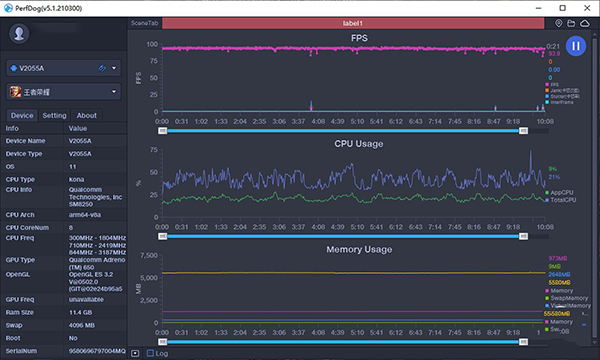Toggle the VirtualMemory legend series
The height and width of the screenshot is (360, 600).
point(568,306)
